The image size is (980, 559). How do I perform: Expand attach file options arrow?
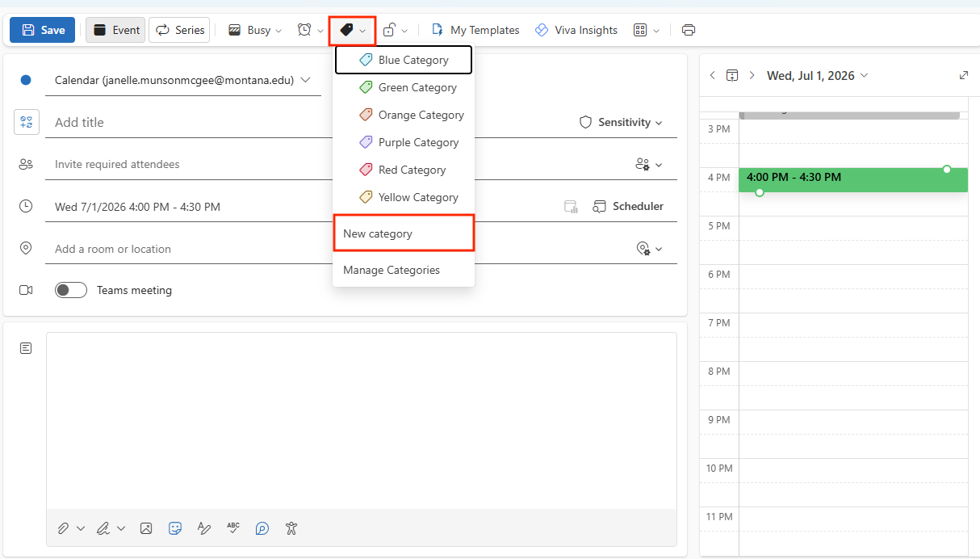pyautogui.click(x=81, y=528)
